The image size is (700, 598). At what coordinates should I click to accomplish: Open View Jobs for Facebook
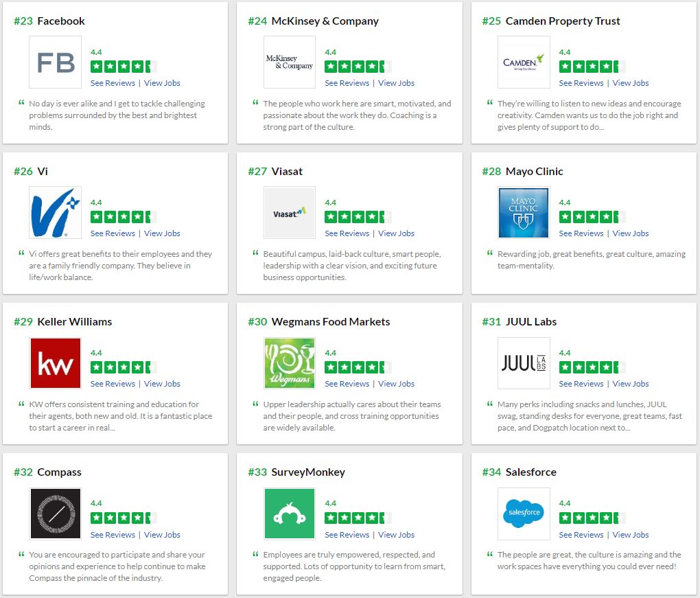[x=162, y=83]
